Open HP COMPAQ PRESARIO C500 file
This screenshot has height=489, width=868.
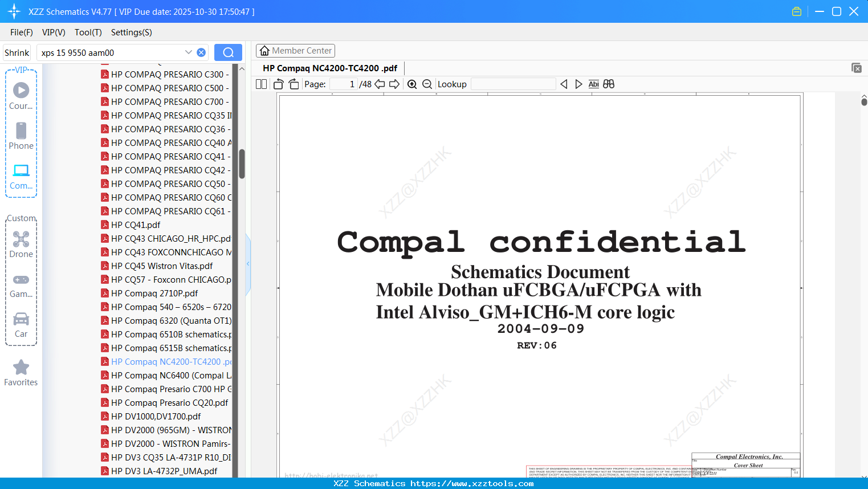(166, 88)
